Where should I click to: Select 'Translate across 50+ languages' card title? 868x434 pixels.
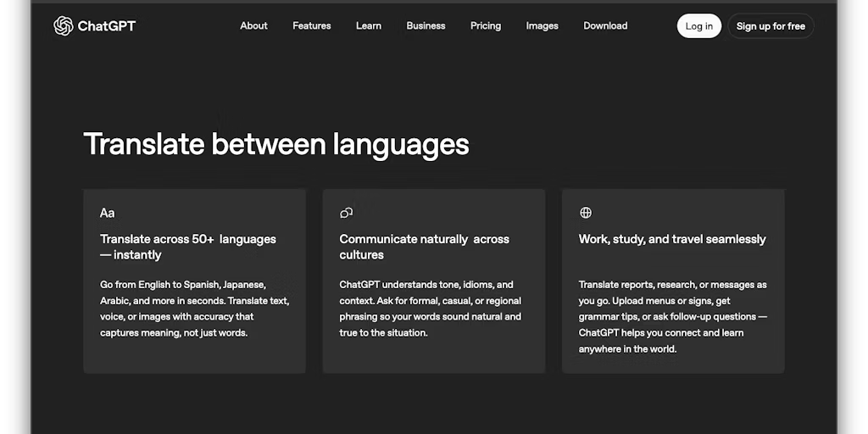point(187,247)
